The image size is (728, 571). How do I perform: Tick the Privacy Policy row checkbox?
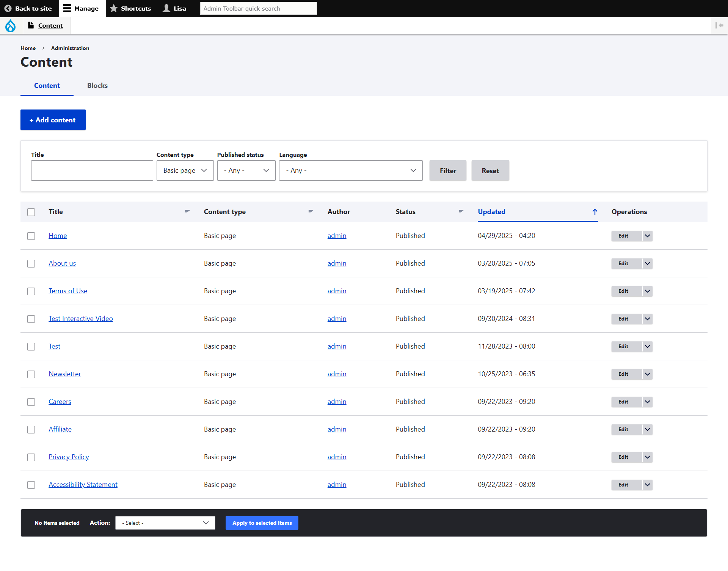31,457
